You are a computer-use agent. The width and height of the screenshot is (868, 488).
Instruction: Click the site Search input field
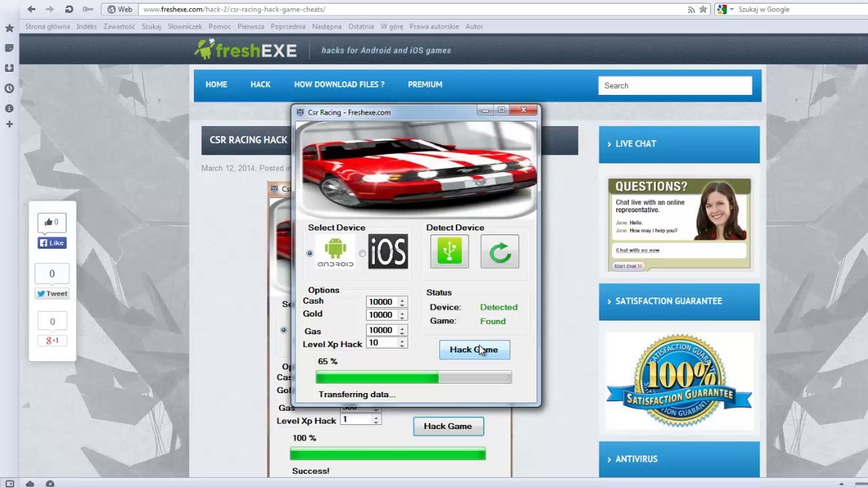click(x=675, y=85)
